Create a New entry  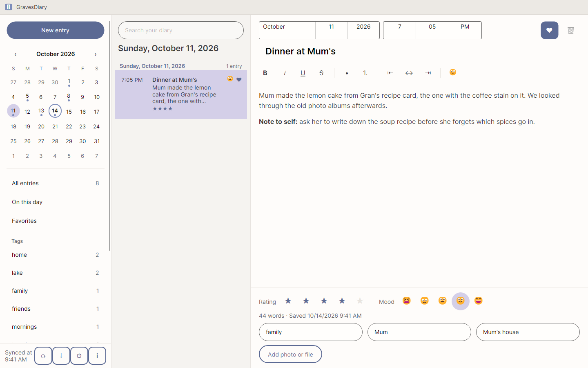tap(56, 30)
